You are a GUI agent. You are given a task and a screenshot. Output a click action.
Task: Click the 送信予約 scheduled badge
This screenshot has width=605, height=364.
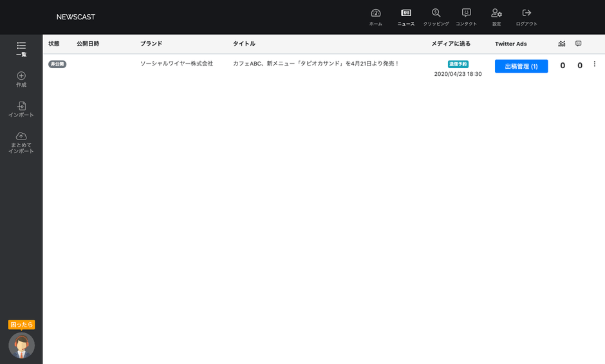(x=458, y=64)
